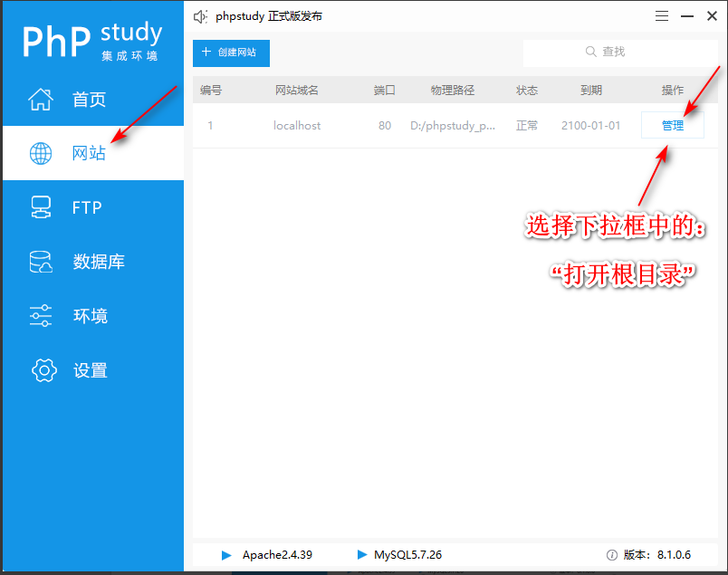Viewport: 728px width, 575px height.
Task: Click the house icon beside 首页
Action: coord(41,99)
